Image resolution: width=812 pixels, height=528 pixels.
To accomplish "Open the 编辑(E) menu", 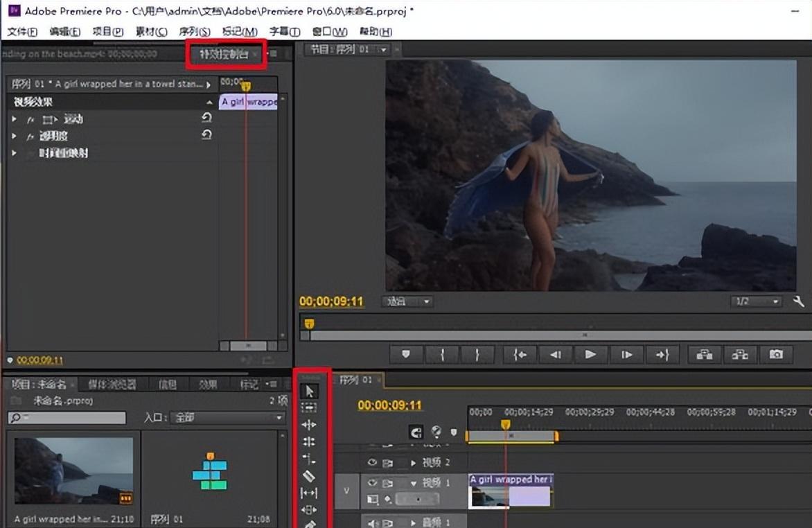I will click(64, 32).
